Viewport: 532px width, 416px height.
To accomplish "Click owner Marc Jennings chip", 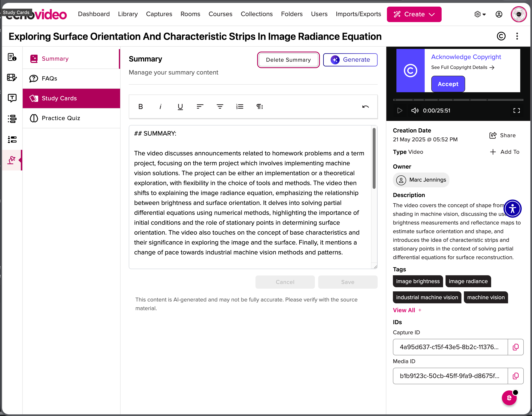I will click(421, 180).
